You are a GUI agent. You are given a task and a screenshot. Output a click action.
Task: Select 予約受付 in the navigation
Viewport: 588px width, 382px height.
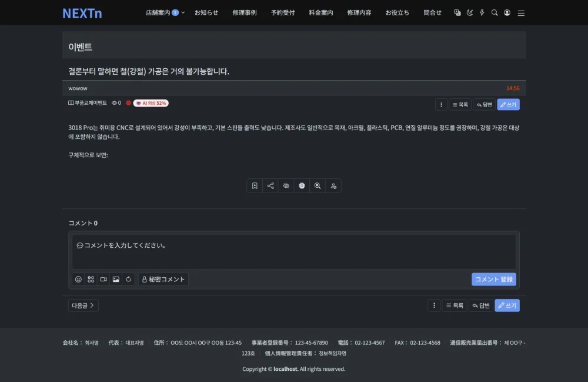coord(283,13)
